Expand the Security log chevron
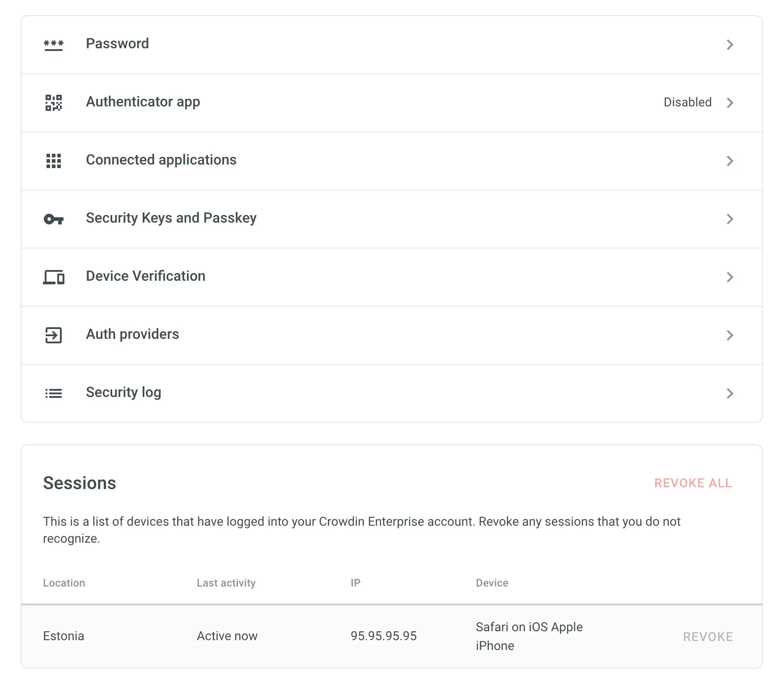This screenshot has height=688, width=784. pos(730,393)
